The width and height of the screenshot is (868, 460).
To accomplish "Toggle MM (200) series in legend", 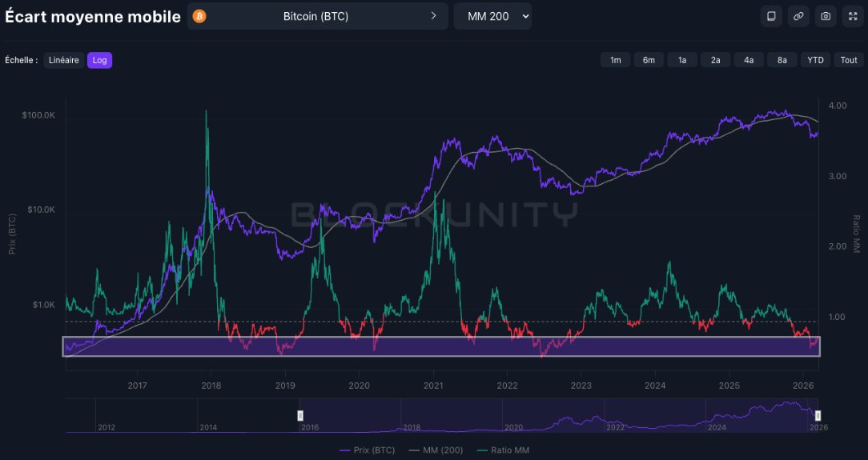I will pos(436,450).
